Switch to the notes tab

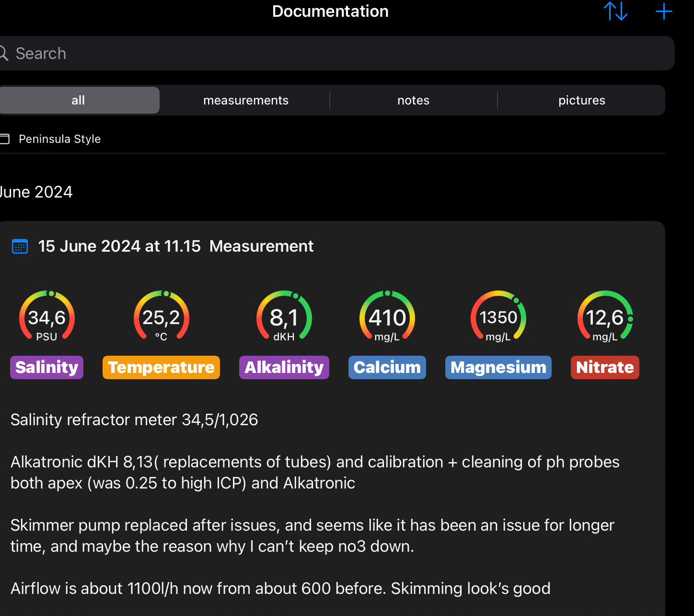pos(413,100)
